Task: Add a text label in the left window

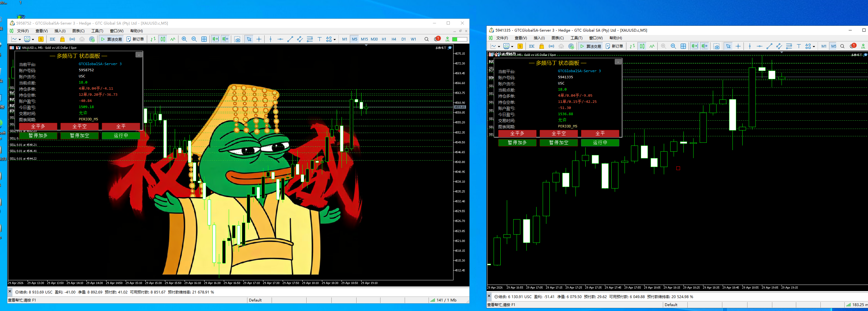Action: [x=320, y=39]
